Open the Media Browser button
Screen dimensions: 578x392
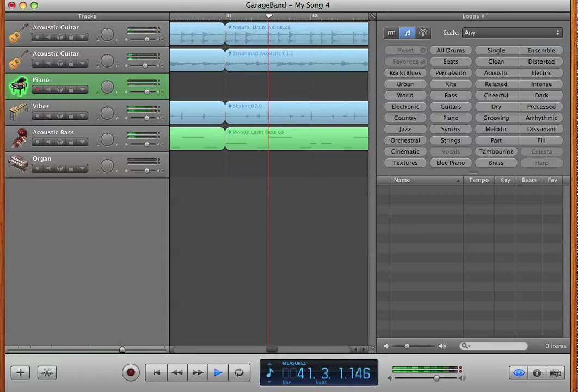point(555,373)
